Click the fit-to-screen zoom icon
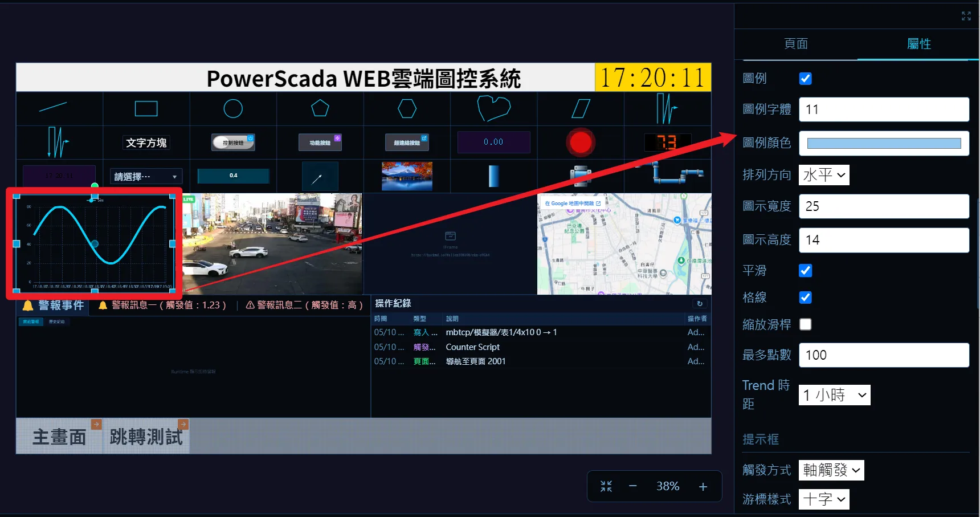The height and width of the screenshot is (517, 980). tap(606, 486)
